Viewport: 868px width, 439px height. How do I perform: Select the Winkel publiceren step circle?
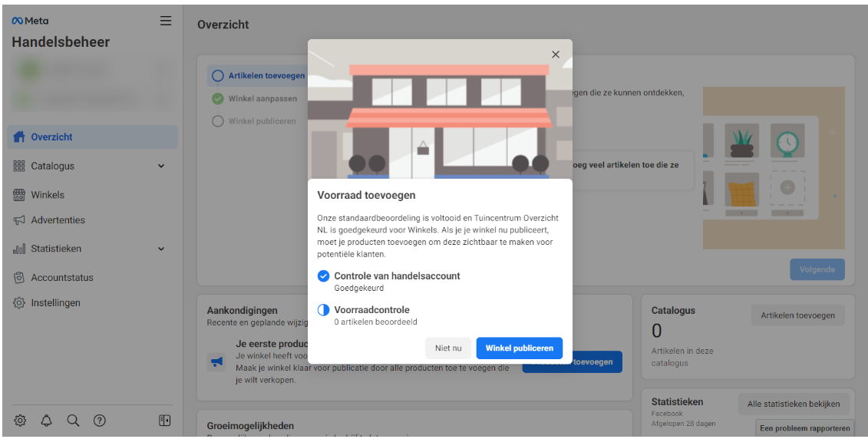[218, 121]
